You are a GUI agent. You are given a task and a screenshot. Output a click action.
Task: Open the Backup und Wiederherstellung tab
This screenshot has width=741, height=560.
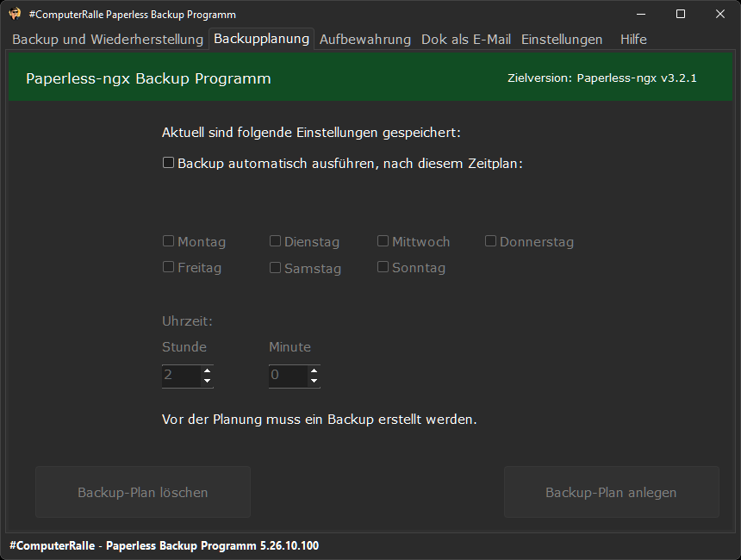[108, 40]
